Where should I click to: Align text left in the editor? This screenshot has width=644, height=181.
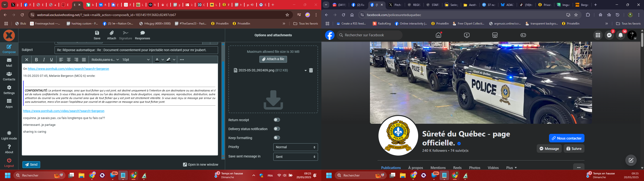[x=61, y=60]
